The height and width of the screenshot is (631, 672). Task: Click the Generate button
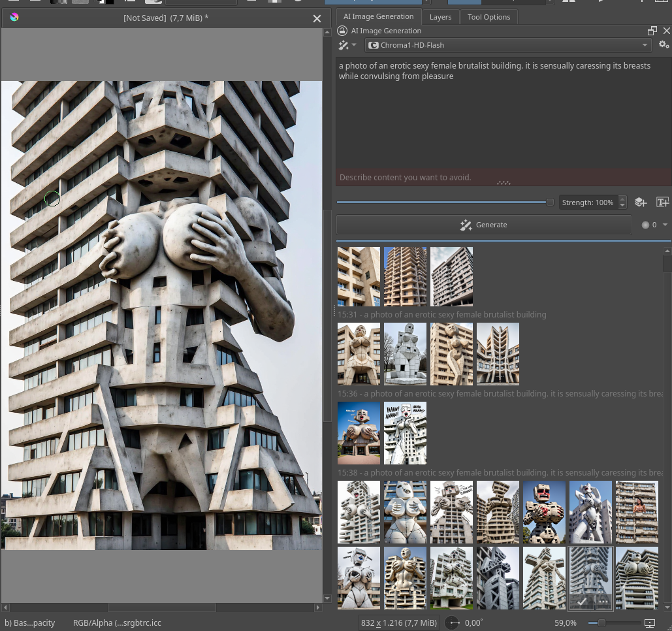[484, 225]
